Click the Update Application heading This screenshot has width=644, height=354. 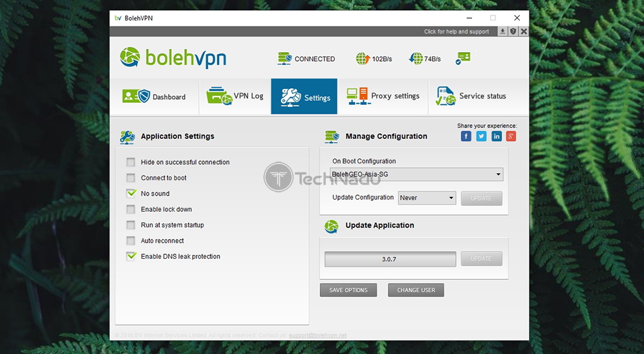pyautogui.click(x=379, y=225)
